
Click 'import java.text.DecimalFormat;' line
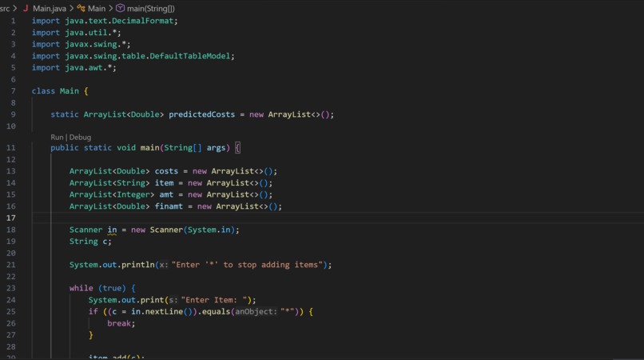coord(105,21)
